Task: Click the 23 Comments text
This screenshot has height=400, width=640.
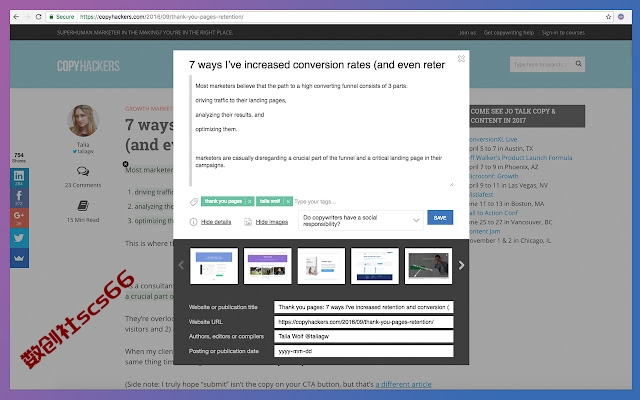Action: [x=83, y=185]
